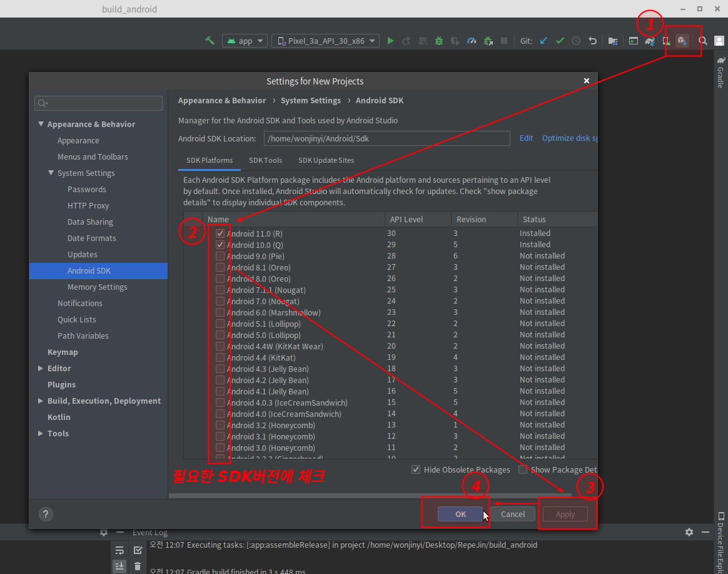Click the Search Everywhere magnifier icon
728x574 pixels.
pos(703,41)
